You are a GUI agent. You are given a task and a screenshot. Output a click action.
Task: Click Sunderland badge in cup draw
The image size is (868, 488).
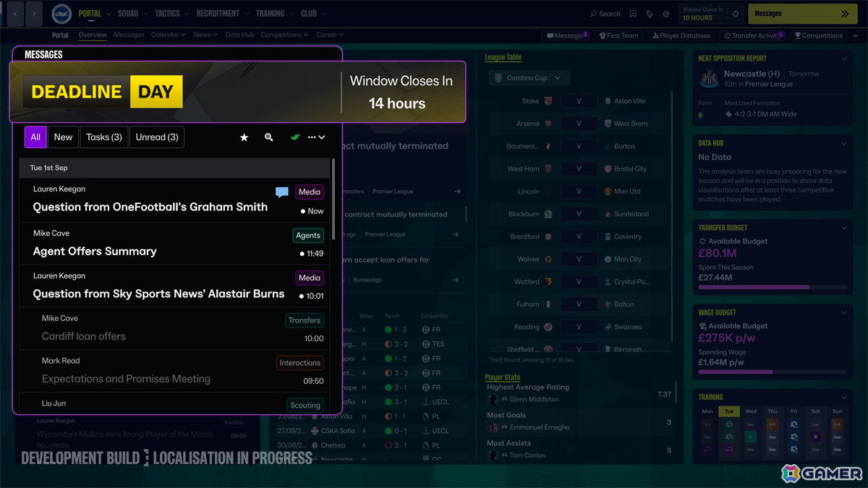tap(608, 214)
